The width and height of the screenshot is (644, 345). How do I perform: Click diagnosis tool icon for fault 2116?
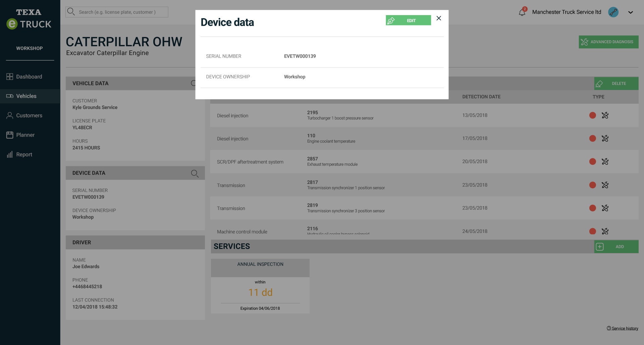[605, 231]
